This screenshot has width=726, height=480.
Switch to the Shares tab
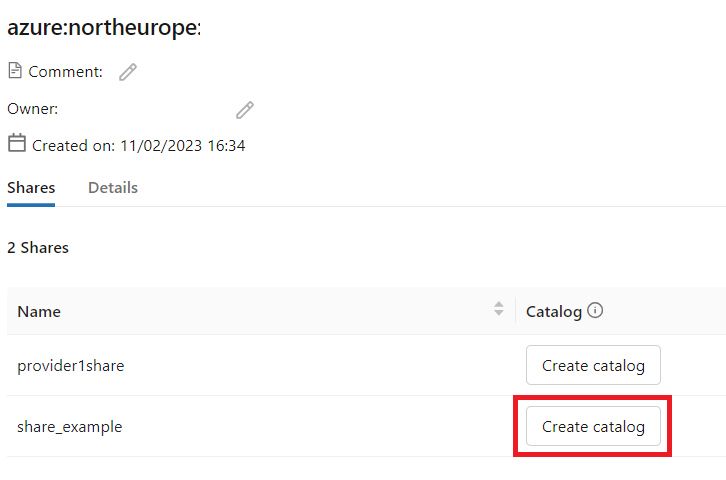pyautogui.click(x=31, y=188)
